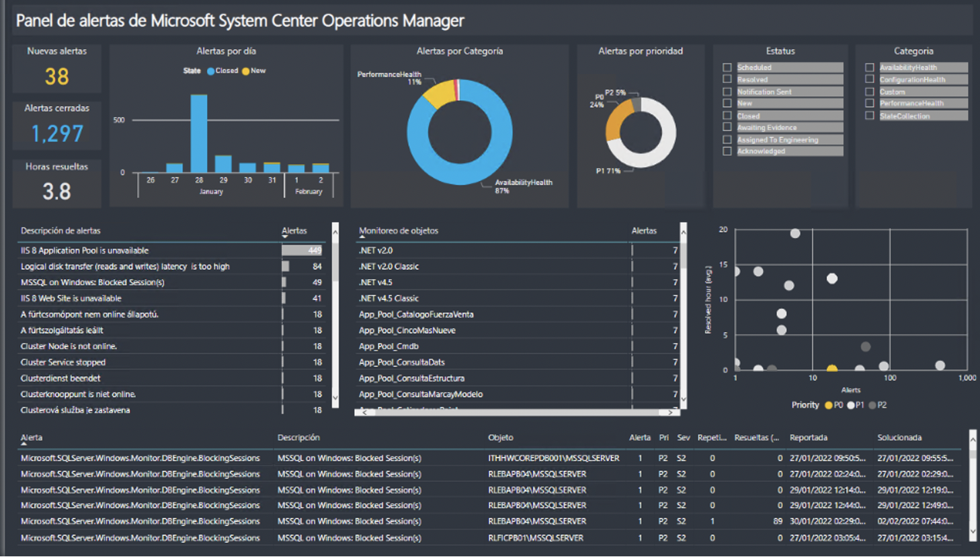Tick the New status checkbox
Screen dimensions: 980x557
coord(727,104)
